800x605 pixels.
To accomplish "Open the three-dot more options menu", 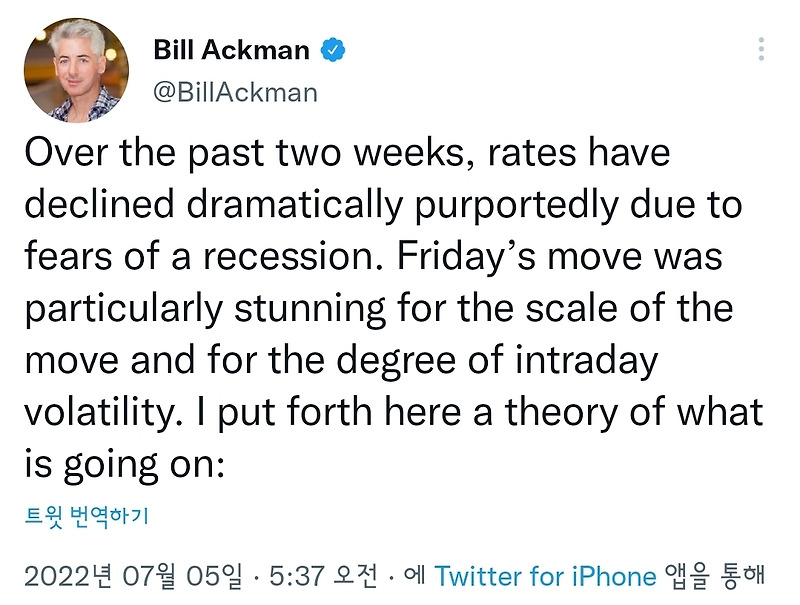I will pos(761,49).
